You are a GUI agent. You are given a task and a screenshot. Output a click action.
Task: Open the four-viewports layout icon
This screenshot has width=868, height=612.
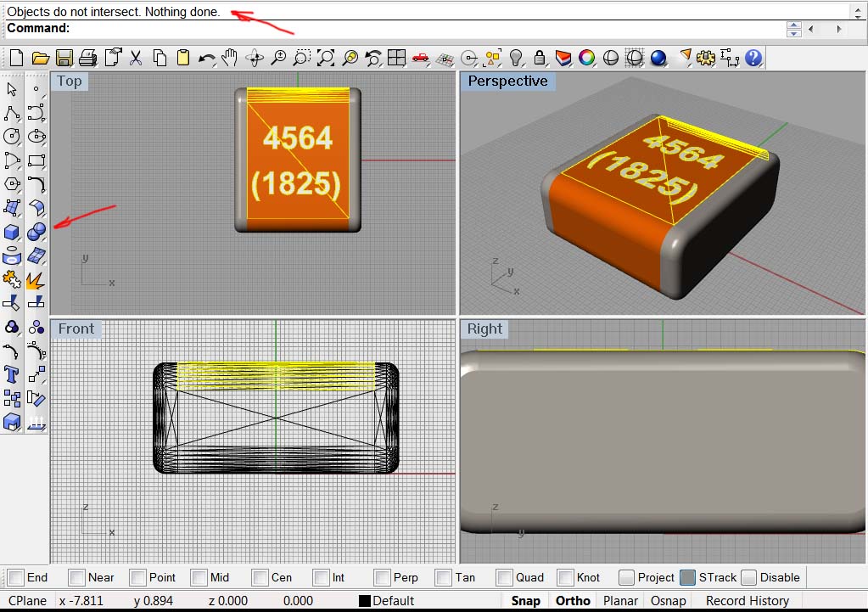click(x=396, y=58)
